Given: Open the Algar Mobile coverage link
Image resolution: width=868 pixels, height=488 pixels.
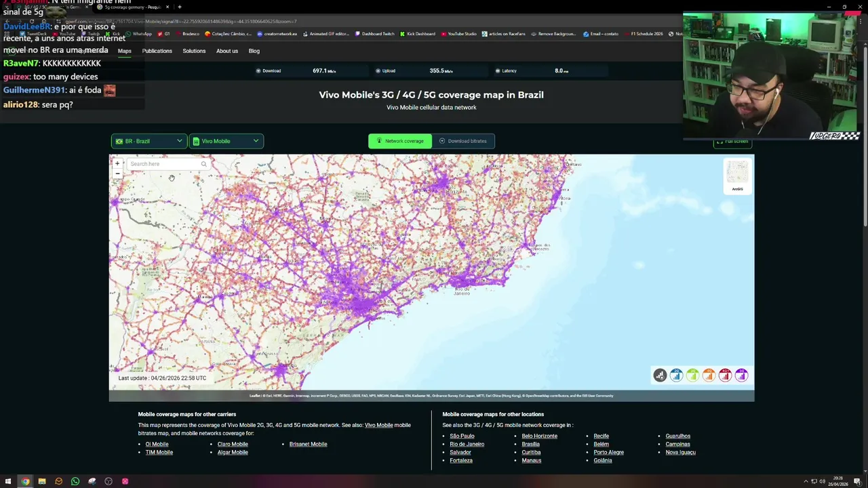Looking at the screenshot, I should pyautogui.click(x=233, y=452).
